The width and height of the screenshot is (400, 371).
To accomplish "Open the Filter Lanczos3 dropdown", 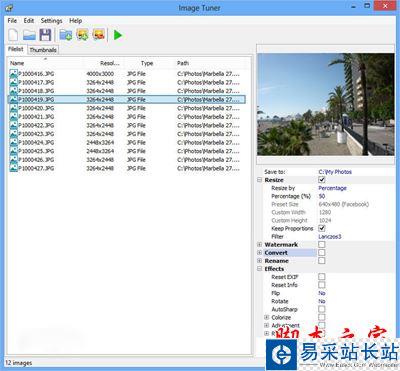I will [330, 236].
